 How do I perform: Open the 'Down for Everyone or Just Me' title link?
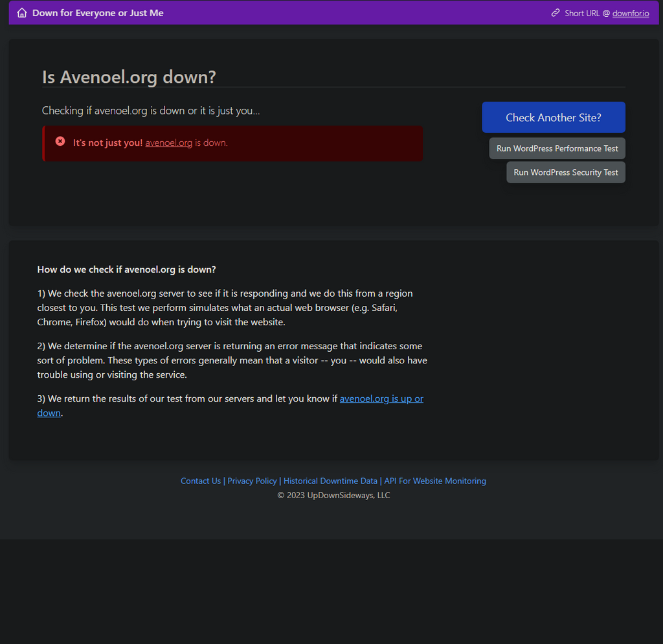98,13
